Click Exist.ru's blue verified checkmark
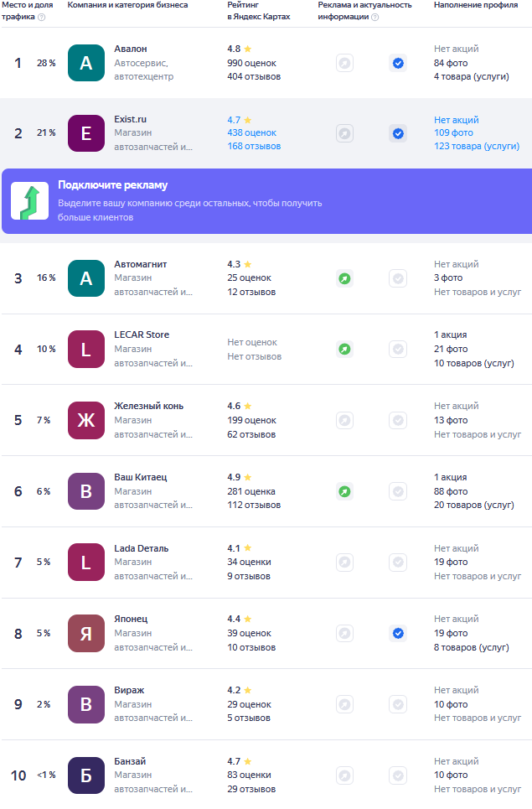 click(x=398, y=133)
